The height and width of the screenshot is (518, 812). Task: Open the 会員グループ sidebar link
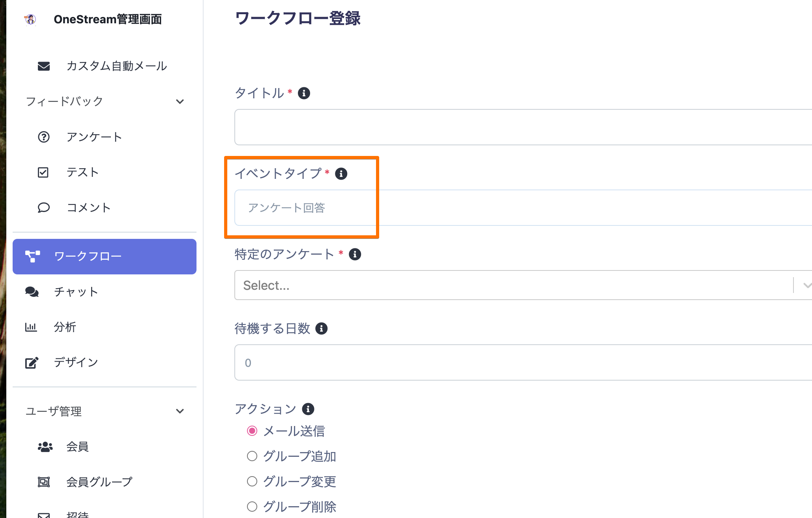point(99,482)
